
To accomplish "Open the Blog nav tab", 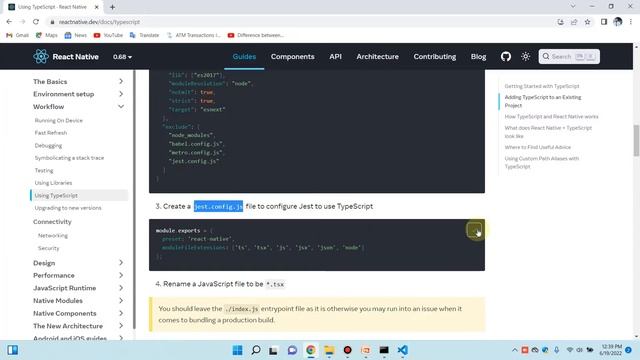I will (478, 56).
